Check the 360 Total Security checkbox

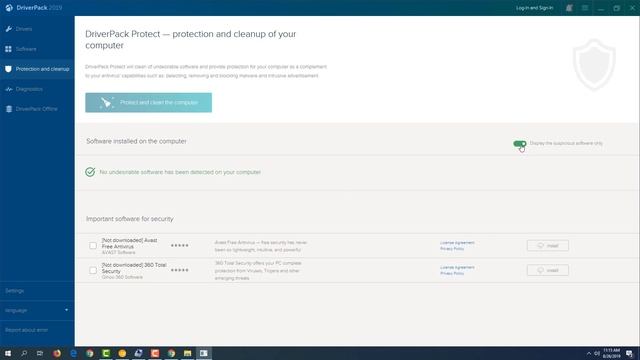coord(93,270)
